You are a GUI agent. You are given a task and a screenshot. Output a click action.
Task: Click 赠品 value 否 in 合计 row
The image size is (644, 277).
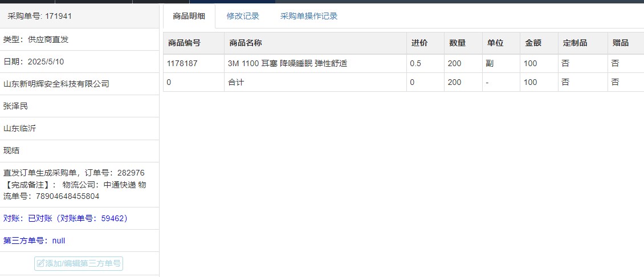pyautogui.click(x=615, y=82)
